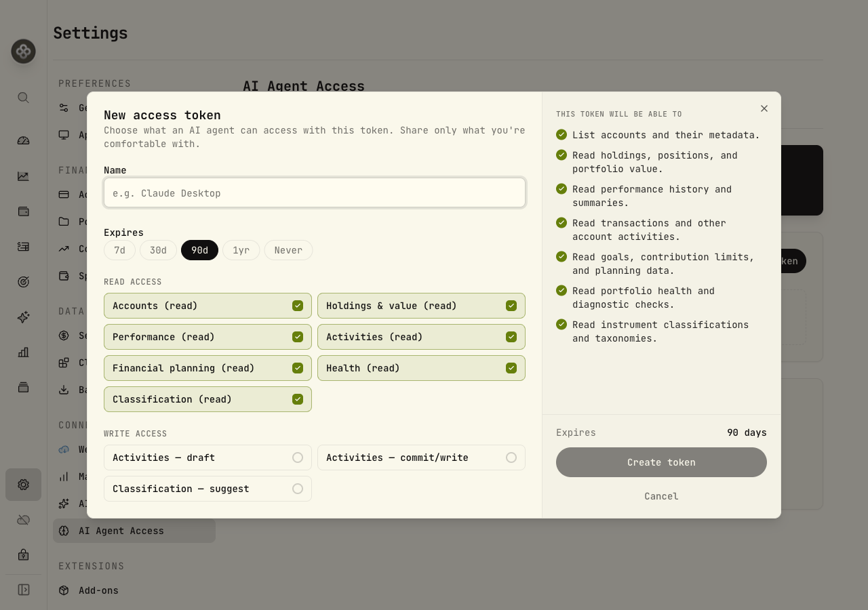Screen dimensions: 868x610
Task: Click the app logo in the sidebar
Action: (x=23, y=52)
